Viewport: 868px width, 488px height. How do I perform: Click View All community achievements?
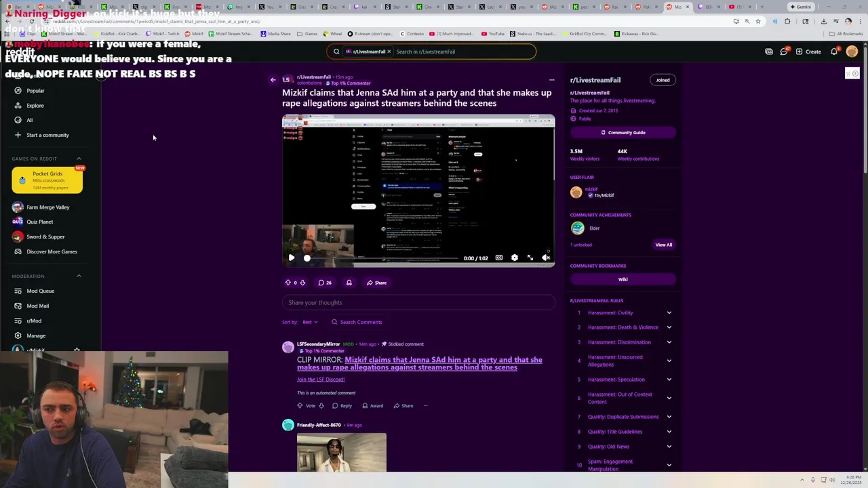664,245
